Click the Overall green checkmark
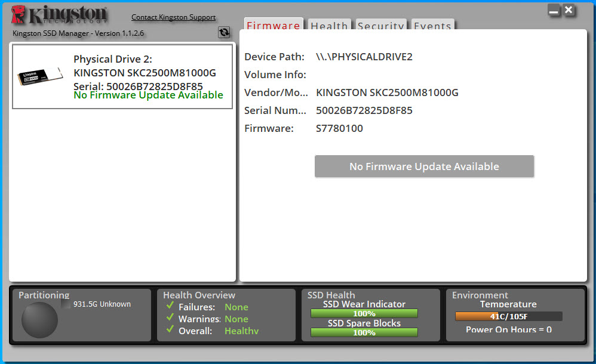This screenshot has height=364, width=596. tap(170, 329)
